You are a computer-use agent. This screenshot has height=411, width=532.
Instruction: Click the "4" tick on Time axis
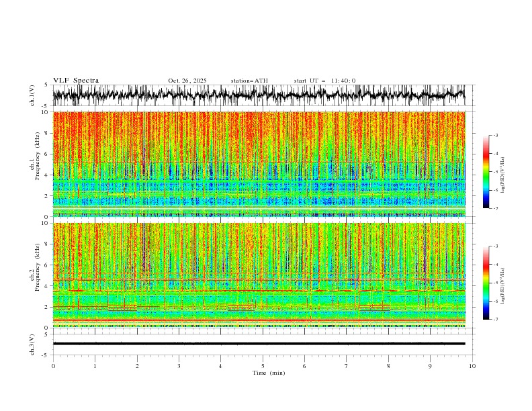(x=220, y=366)
